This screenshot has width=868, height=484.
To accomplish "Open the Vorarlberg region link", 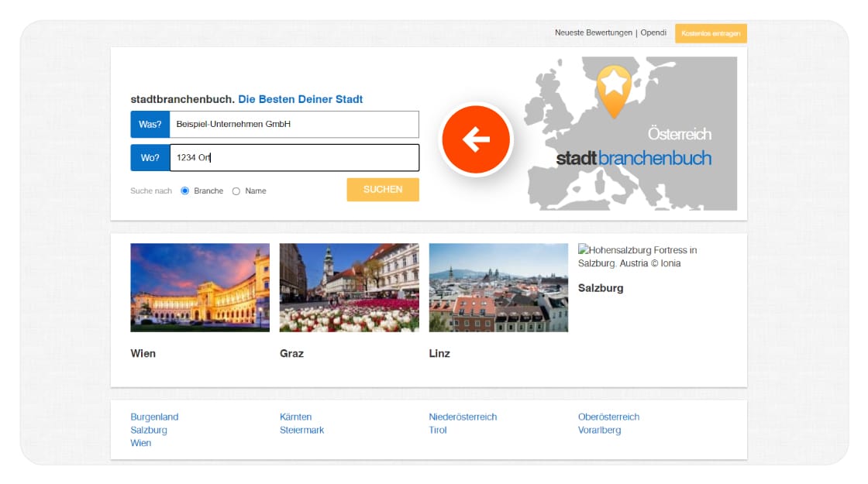I will pyautogui.click(x=600, y=431).
